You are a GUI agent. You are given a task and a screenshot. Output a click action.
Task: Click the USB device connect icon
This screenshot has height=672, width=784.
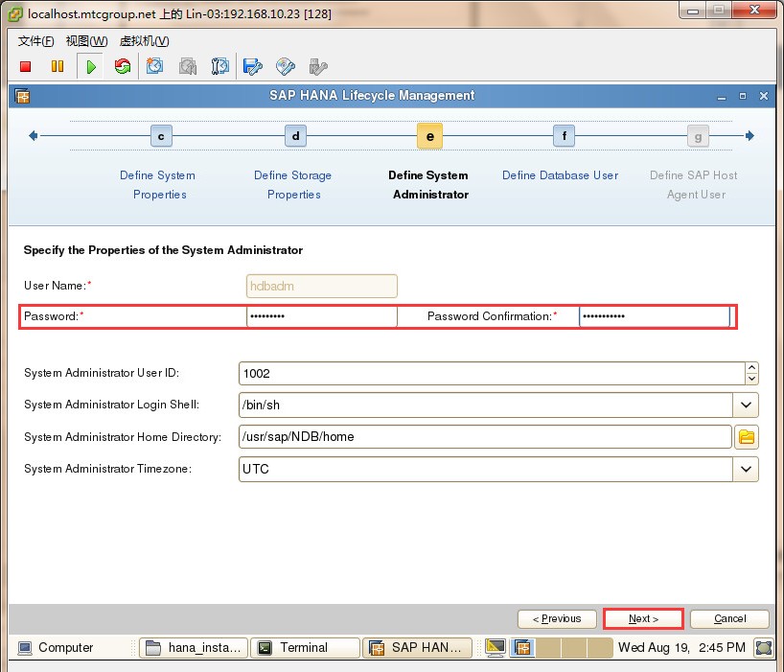318,66
